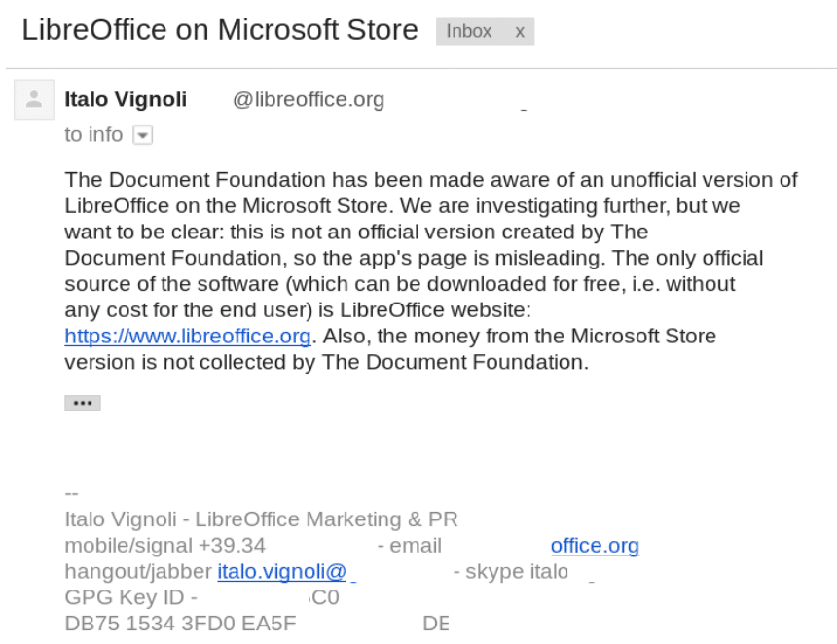Click the "--" signature separator
This screenshot has width=837, height=644.
click(x=71, y=493)
